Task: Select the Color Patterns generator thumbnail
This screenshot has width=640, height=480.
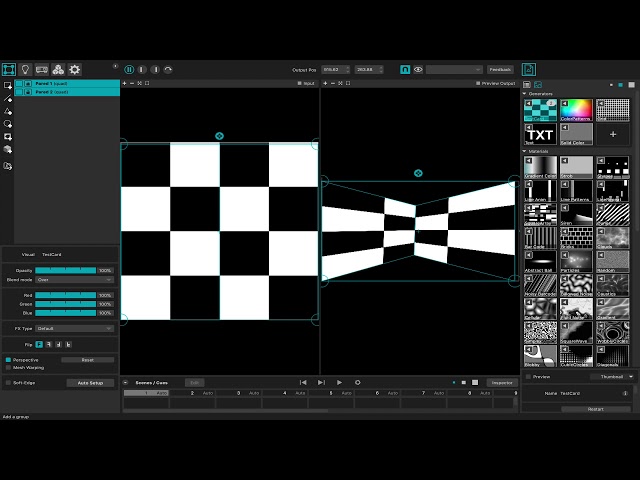Action: (576, 110)
